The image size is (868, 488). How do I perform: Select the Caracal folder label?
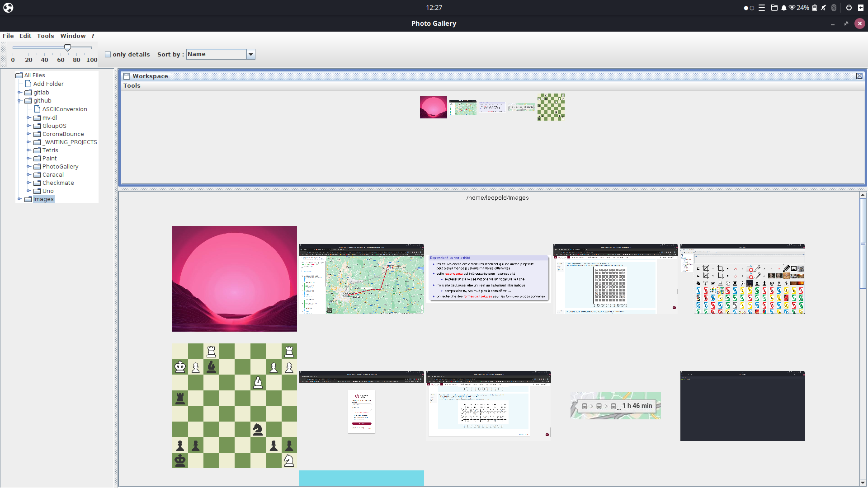pos(53,175)
